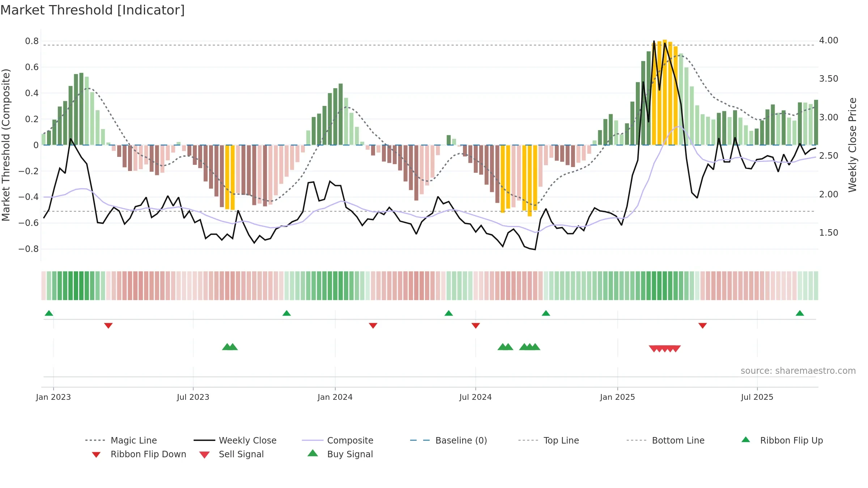Click the chart title Market Threshold [Indicator]
The width and height of the screenshot is (868, 488).
93,10
